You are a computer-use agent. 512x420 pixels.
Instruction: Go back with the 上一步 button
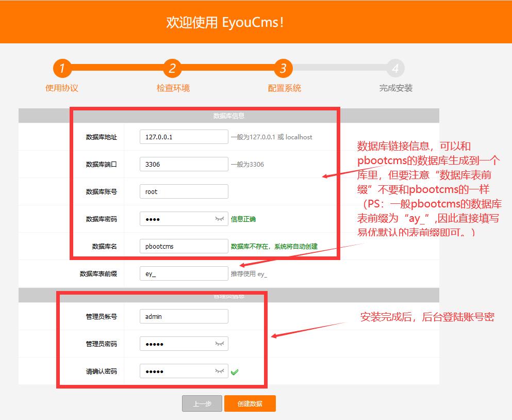[202, 403]
